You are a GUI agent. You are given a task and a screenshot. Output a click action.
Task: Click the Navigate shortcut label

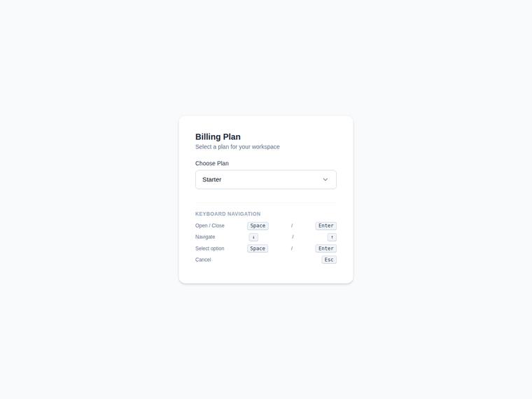coord(205,237)
